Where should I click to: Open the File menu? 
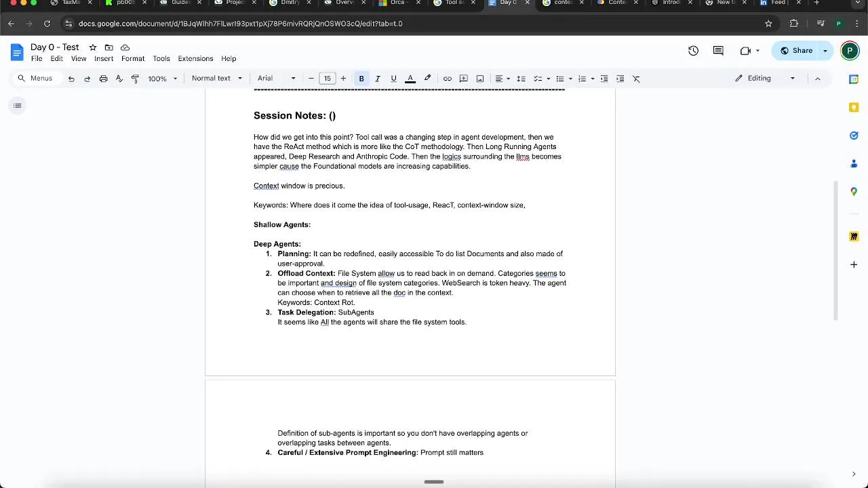tap(37, 59)
